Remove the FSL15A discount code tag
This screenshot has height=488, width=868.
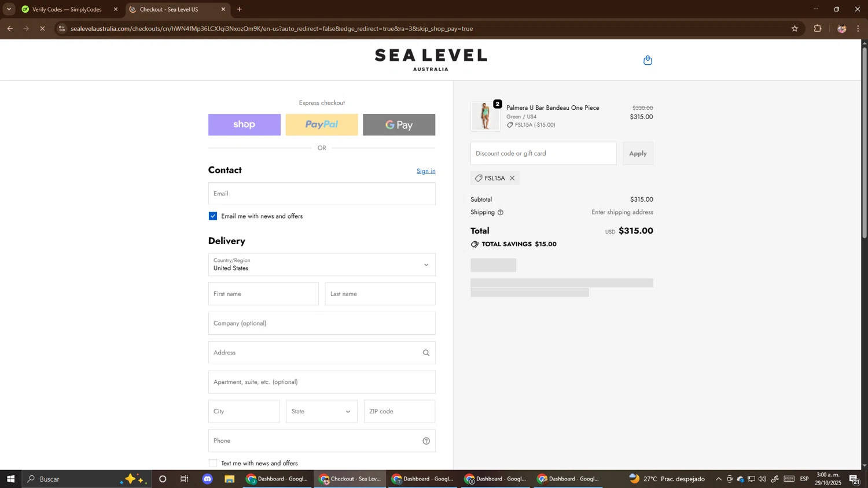click(x=512, y=178)
